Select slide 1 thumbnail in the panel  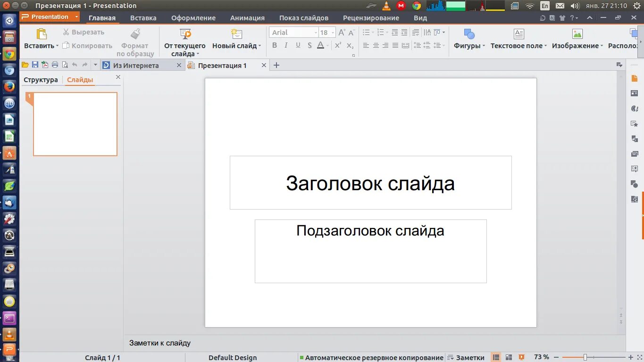[75, 124]
